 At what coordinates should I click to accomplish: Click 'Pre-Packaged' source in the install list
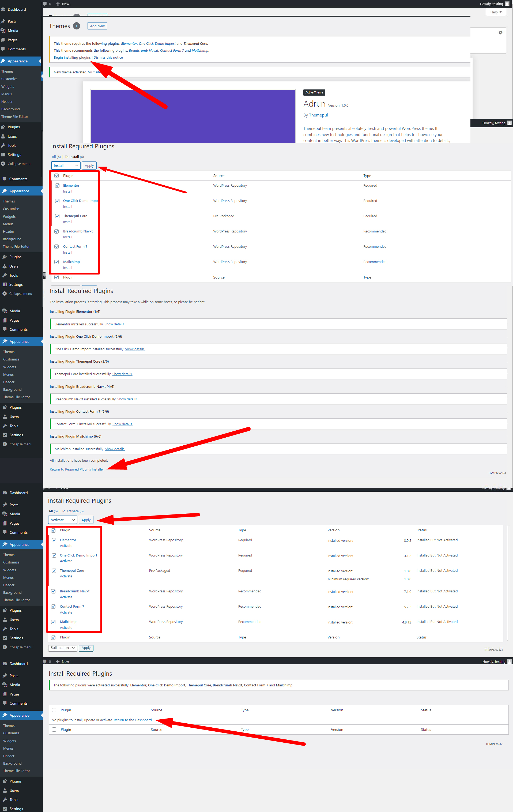click(x=224, y=216)
